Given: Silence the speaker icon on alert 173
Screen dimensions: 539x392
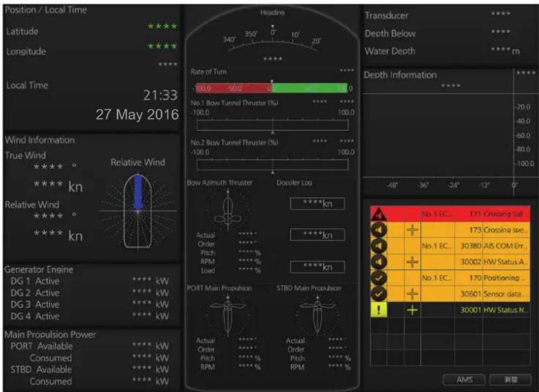Looking at the screenshot, I should (x=379, y=230).
